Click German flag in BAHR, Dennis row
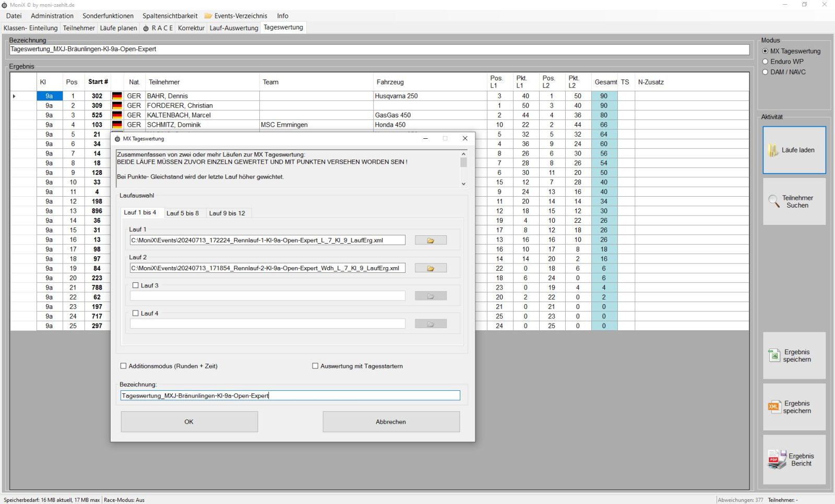The width and height of the screenshot is (835, 504). (x=117, y=96)
